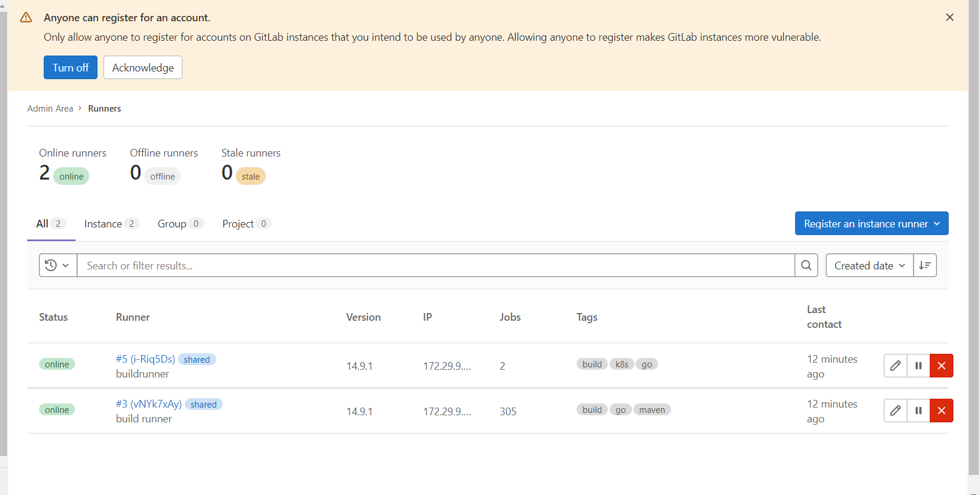Screen dimensions: 980x495
Task: Click the Jobs column header
Action: [x=510, y=317]
